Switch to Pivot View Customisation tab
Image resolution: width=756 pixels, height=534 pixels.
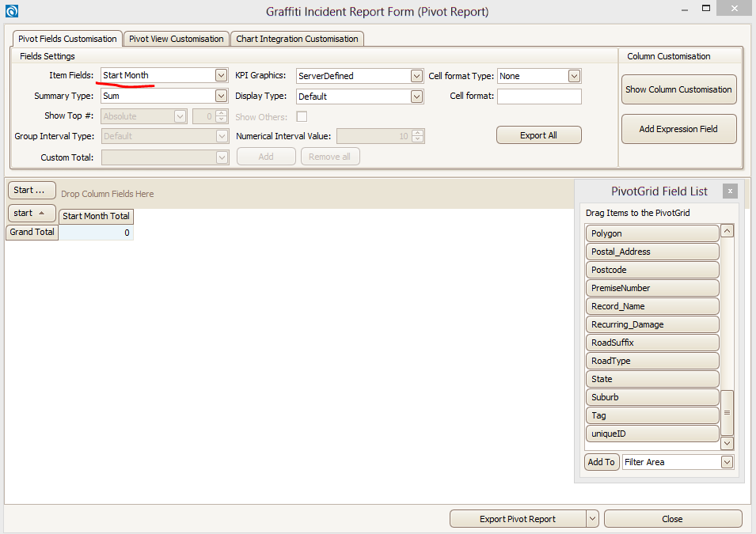click(x=177, y=39)
